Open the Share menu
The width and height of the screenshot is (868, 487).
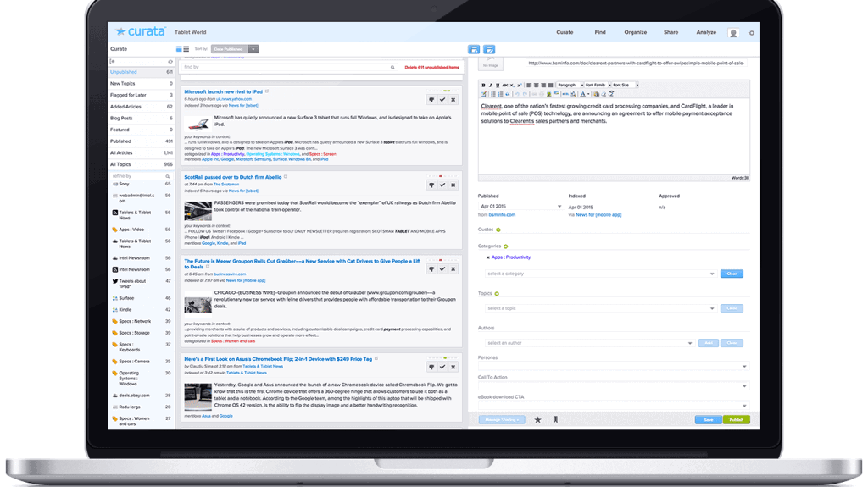click(671, 33)
